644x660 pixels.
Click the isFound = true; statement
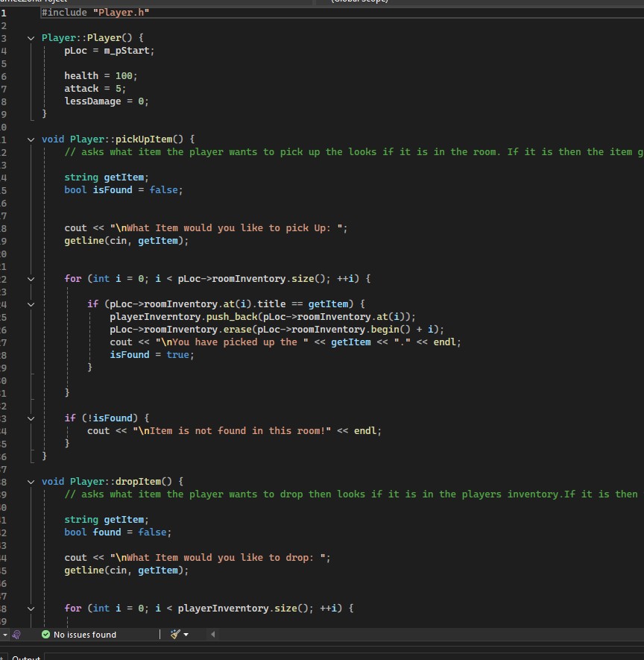click(x=152, y=355)
